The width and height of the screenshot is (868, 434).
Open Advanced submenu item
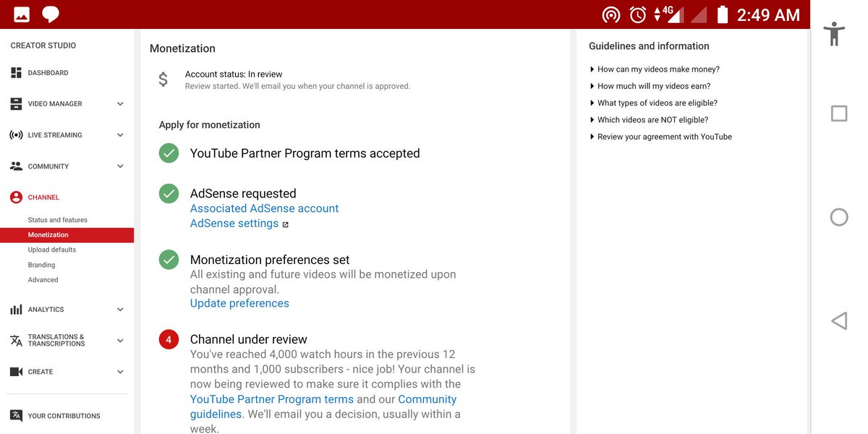pyautogui.click(x=43, y=280)
